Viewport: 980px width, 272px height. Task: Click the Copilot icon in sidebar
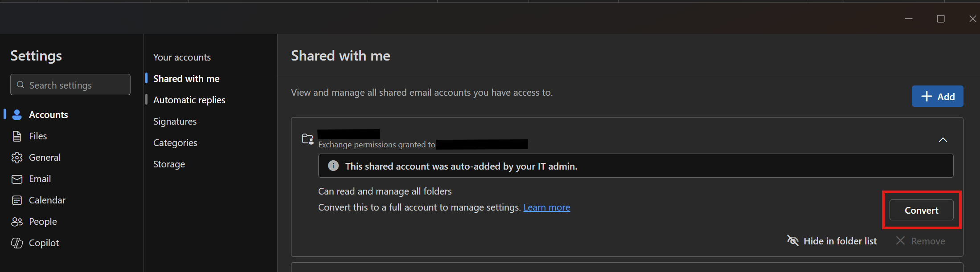point(17,243)
